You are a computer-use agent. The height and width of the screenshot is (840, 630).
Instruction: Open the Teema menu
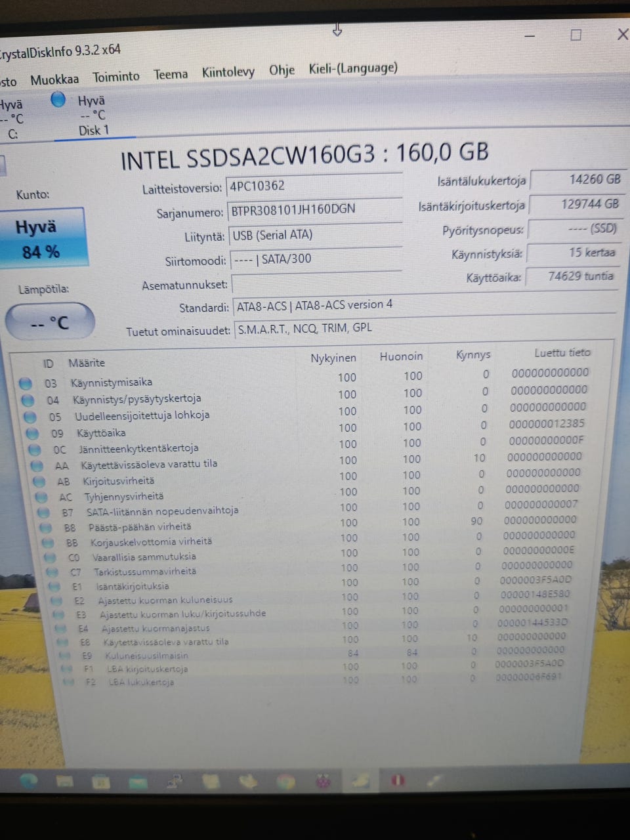171,74
